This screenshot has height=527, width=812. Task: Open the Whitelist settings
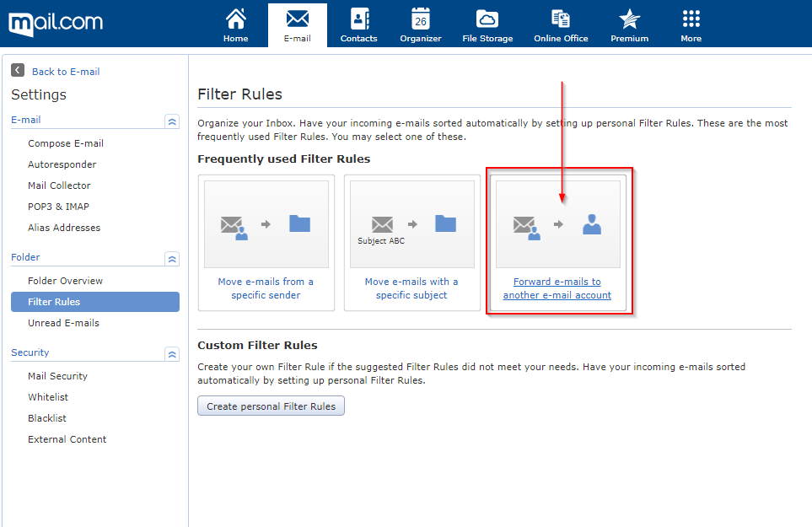point(48,397)
